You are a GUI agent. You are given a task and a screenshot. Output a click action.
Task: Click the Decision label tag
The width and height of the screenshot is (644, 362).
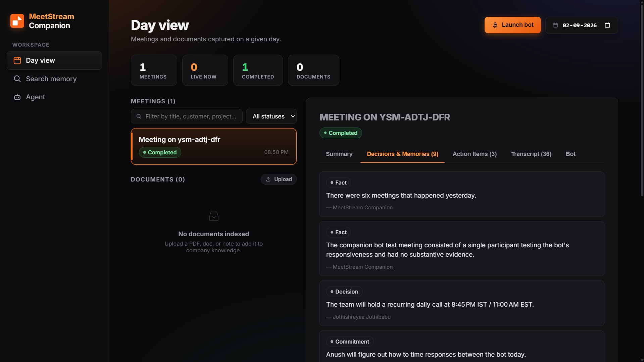point(344,292)
